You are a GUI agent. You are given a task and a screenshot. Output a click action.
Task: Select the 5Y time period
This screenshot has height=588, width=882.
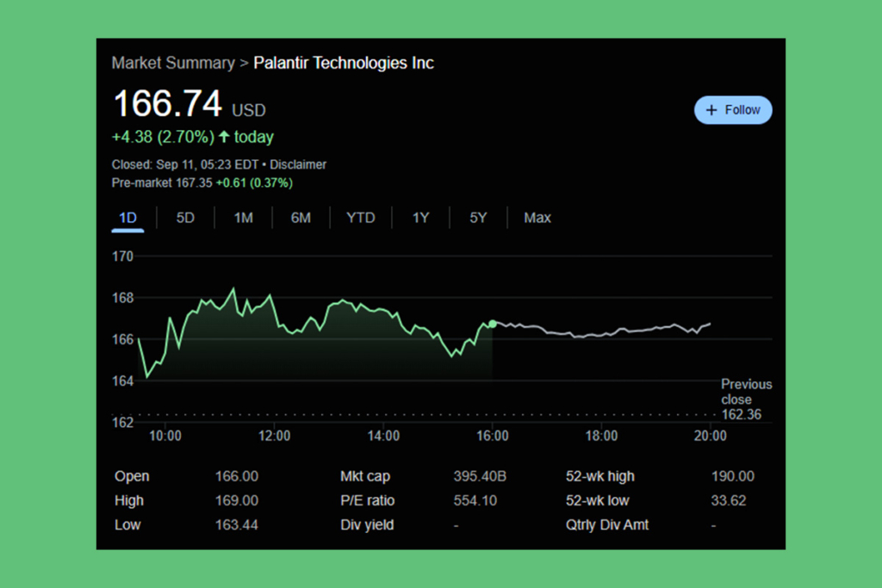(x=478, y=218)
